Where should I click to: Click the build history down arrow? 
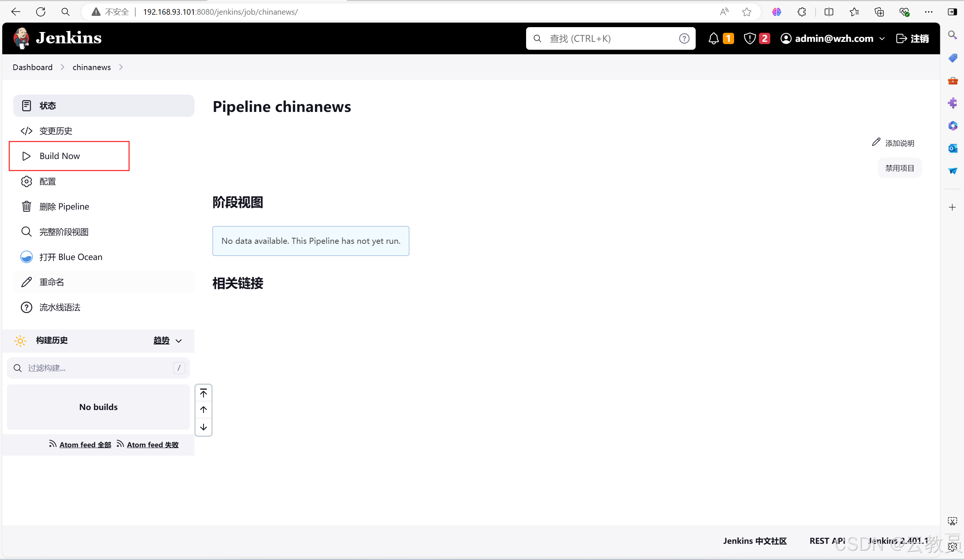coord(204,427)
